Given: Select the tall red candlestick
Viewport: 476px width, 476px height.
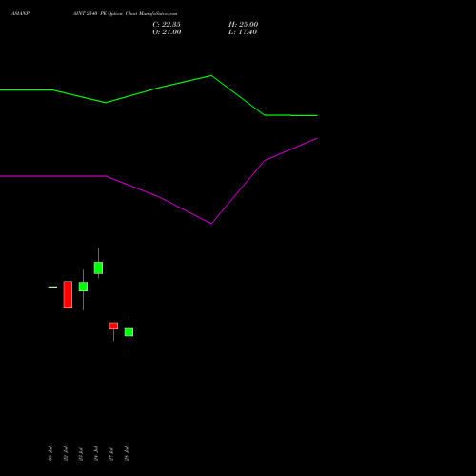Looking at the screenshot, I should click(68, 294).
